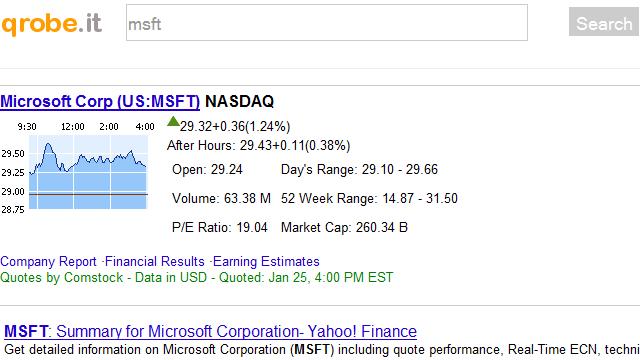Click the NASDAQ exchange label
640x360 pixels.
(x=239, y=101)
